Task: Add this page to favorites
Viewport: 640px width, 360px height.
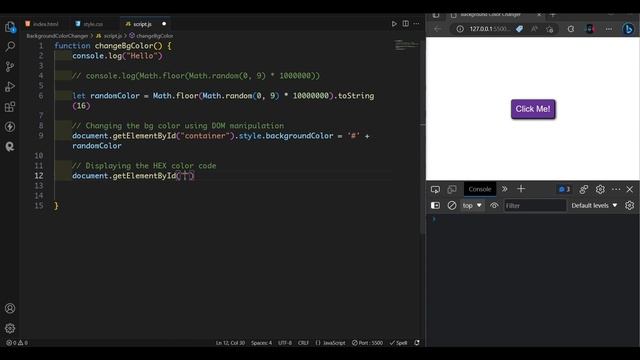Action: [550, 29]
